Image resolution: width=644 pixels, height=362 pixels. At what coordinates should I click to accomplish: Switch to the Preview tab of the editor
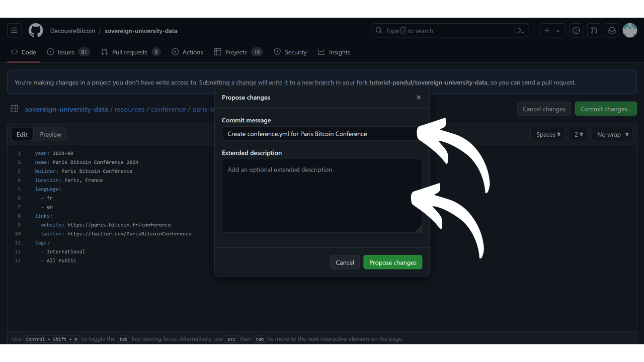click(51, 134)
